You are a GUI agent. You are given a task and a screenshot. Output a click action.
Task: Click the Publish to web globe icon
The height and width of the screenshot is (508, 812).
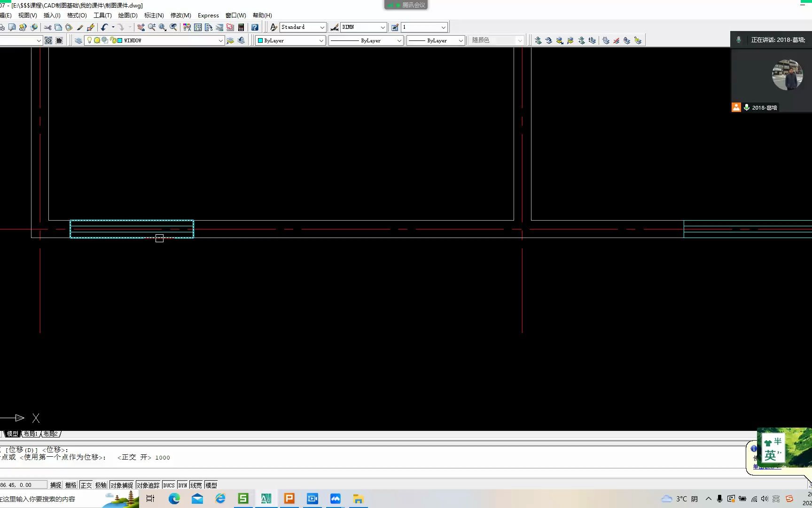pos(34,27)
